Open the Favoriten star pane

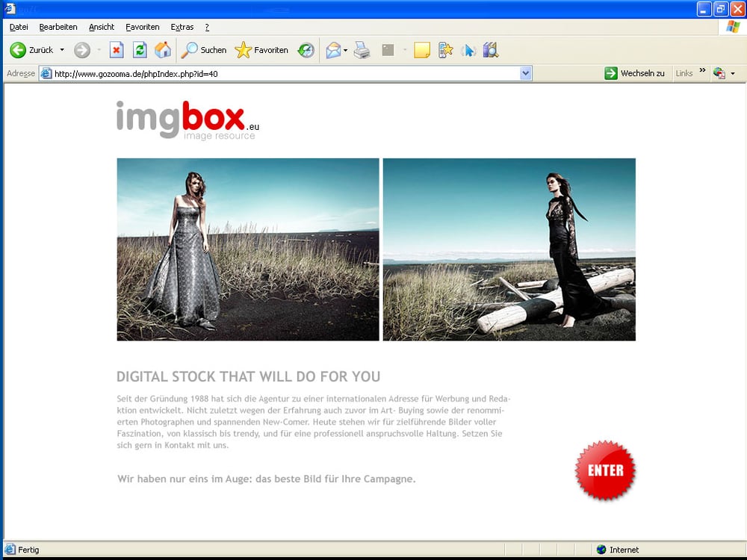(x=261, y=50)
